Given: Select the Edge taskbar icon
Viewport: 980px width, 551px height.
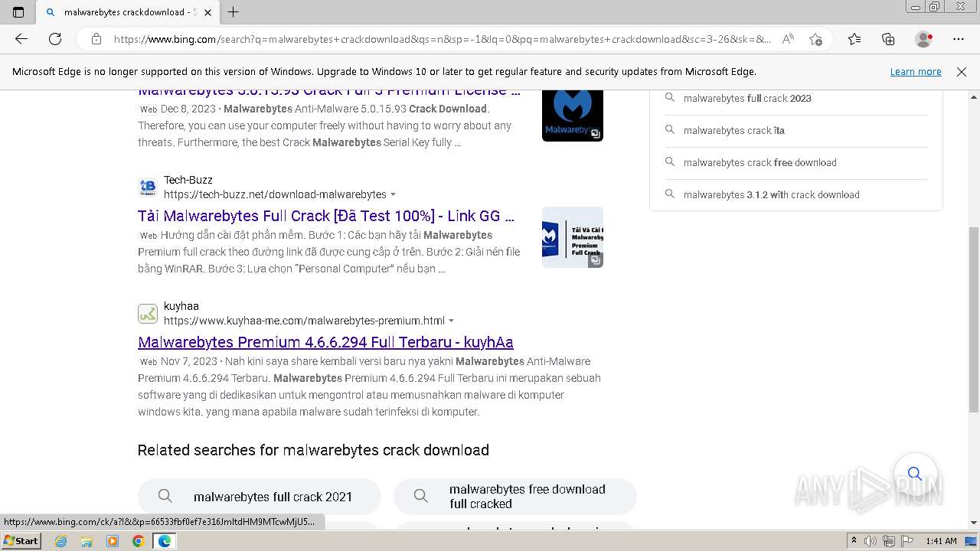Looking at the screenshot, I should coord(164,541).
